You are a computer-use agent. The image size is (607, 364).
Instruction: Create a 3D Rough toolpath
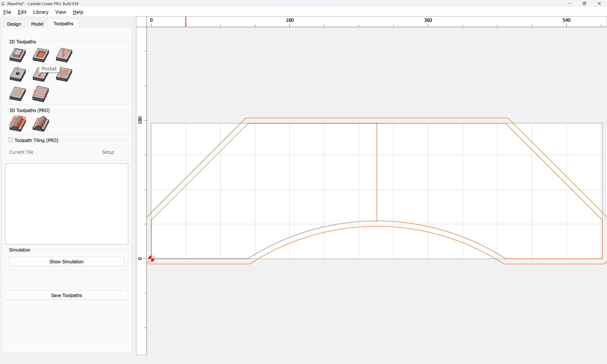(x=17, y=123)
